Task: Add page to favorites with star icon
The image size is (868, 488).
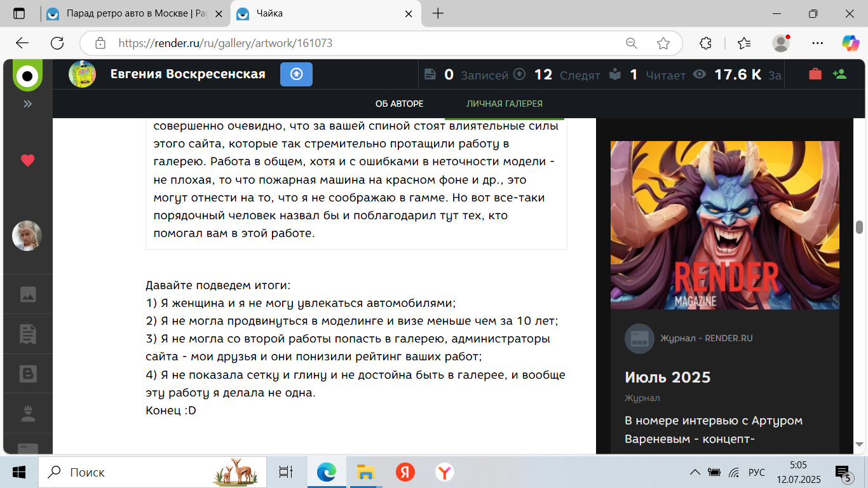Action: click(663, 43)
